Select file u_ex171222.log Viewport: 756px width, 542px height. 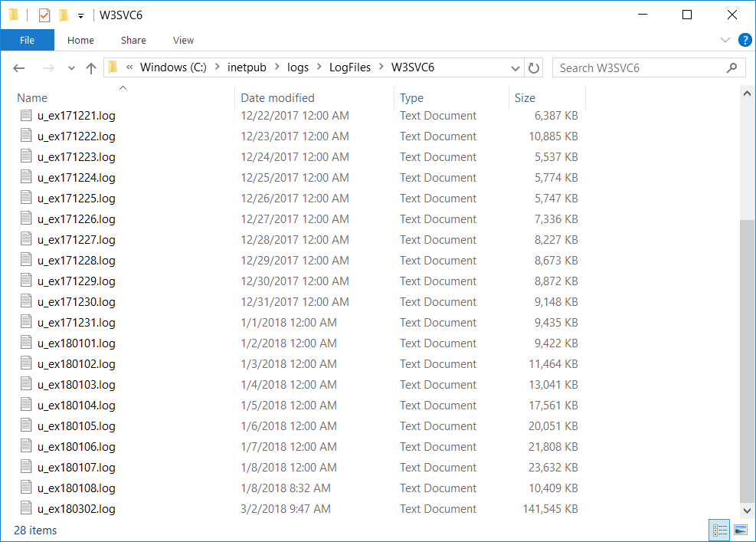click(76, 136)
